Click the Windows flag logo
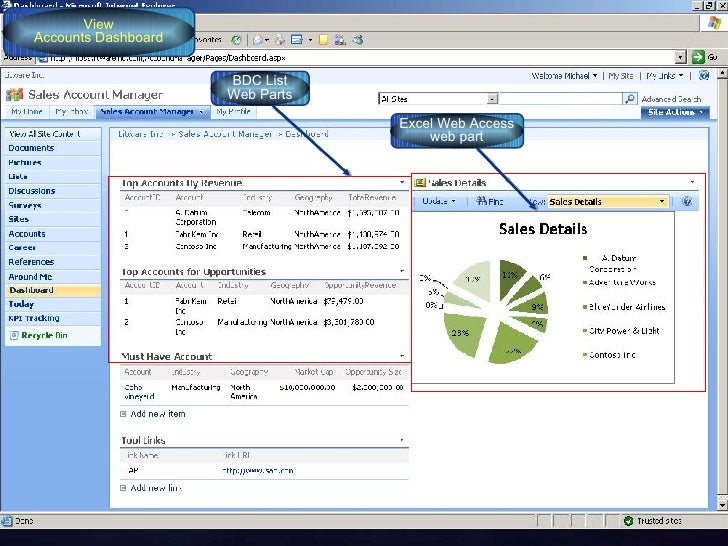Screen dimensions: 728x546 click(715, 22)
